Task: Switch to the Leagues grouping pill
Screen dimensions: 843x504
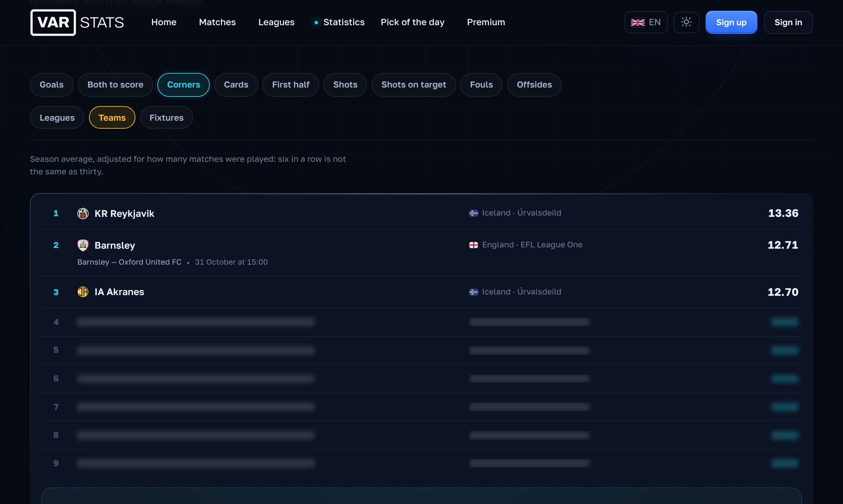Action: pos(57,117)
